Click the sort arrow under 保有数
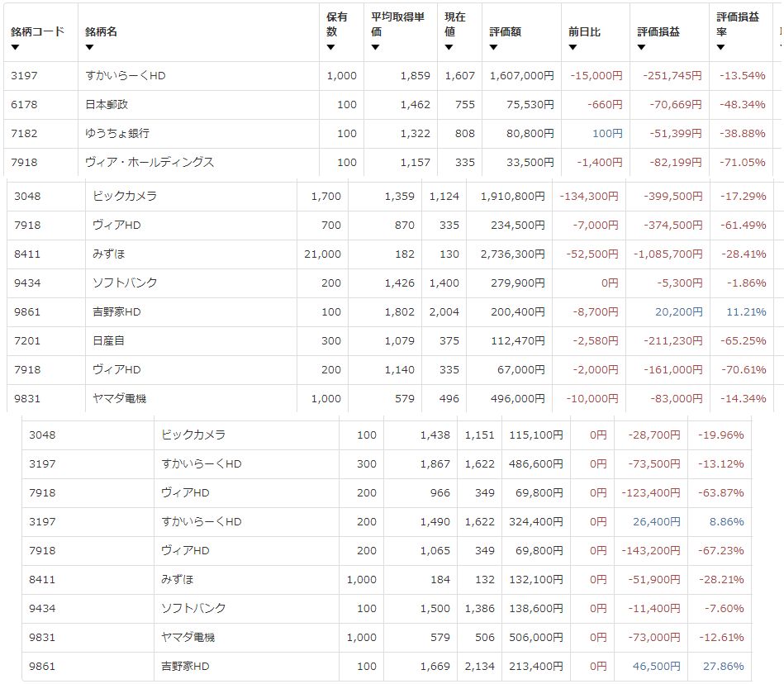Viewport: 784px width, 684px height. coord(330,47)
